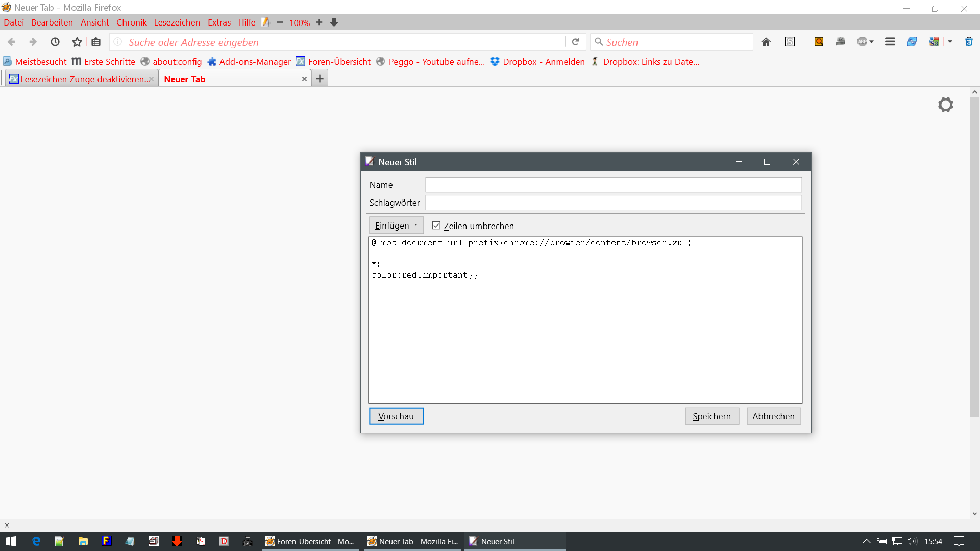Click the blue sync arrows icon
980x551 pixels.
[x=912, y=42]
